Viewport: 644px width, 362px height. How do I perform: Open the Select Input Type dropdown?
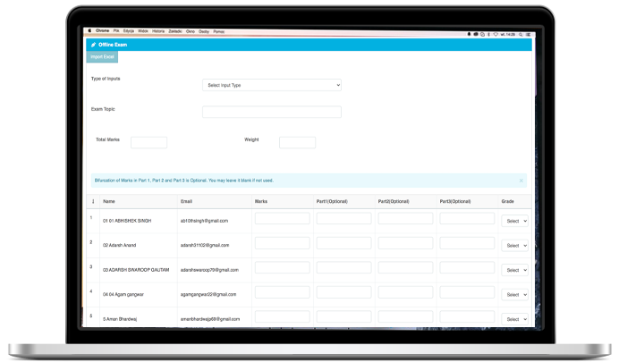click(x=272, y=85)
